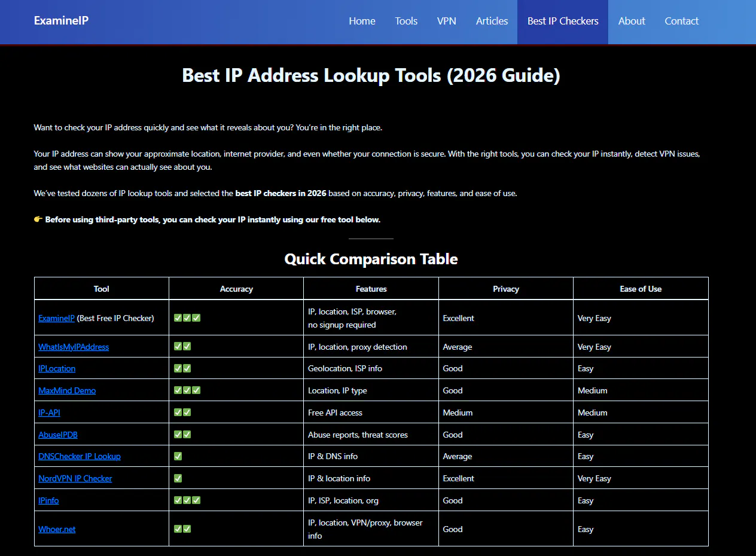Click the checkmarks in the AbuseIPDB row
The height and width of the screenshot is (556, 756).
182,435
